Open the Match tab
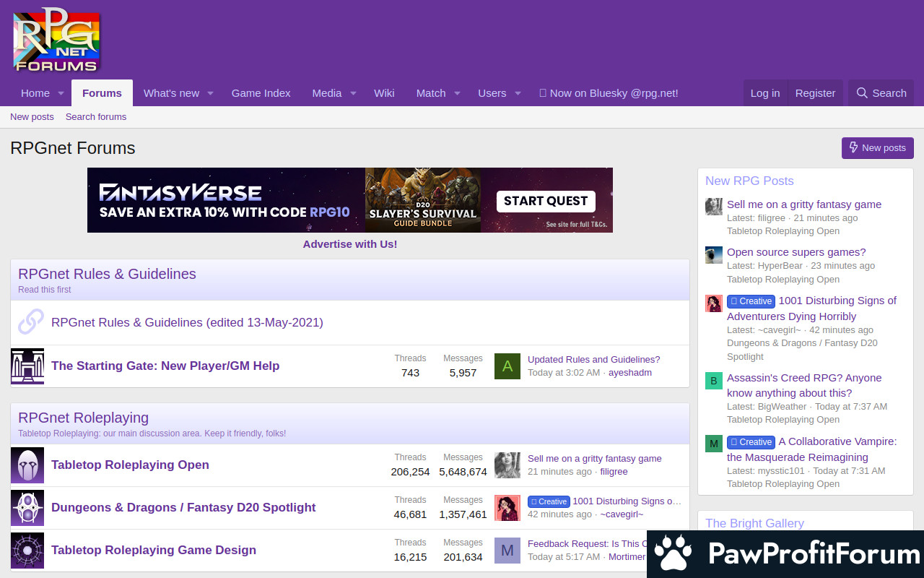Viewport: 924px width, 578px height. tap(431, 93)
